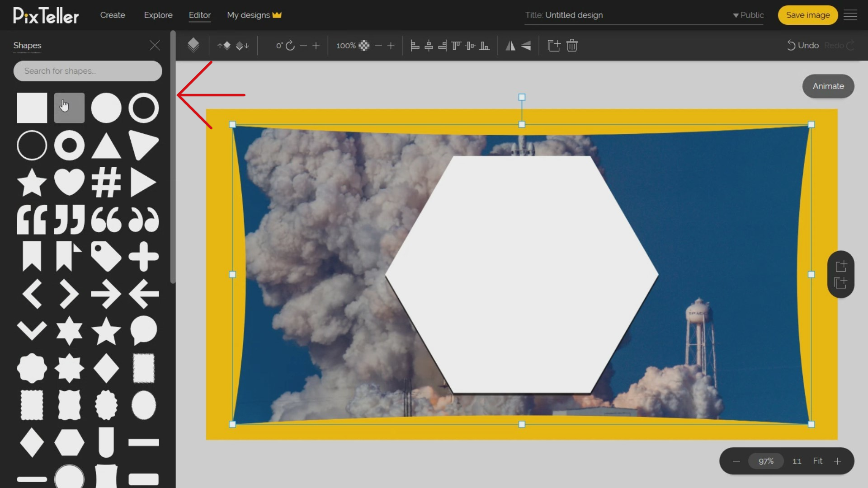Add the play triangle shape

[x=144, y=183]
